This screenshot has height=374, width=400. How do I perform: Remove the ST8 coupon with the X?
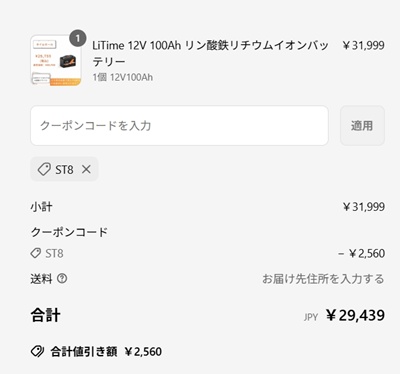[x=86, y=169]
